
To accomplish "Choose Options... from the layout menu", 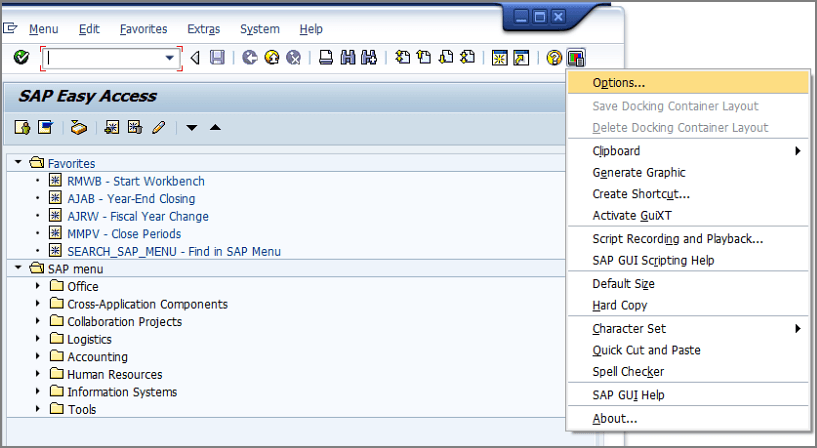I will [x=688, y=83].
